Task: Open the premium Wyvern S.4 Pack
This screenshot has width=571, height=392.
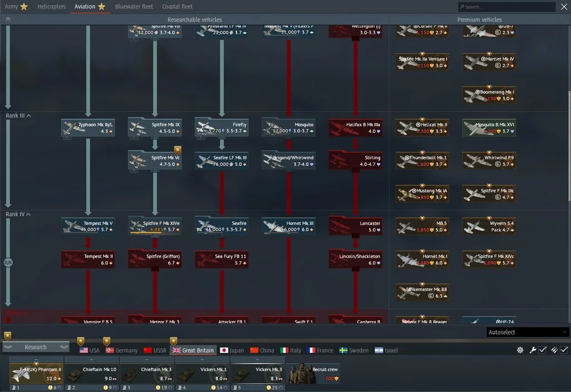Action: (488, 226)
